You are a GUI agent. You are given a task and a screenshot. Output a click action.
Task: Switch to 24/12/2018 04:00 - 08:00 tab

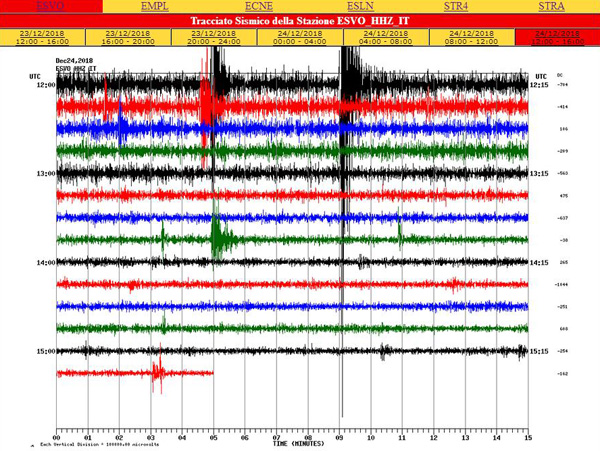385,37
